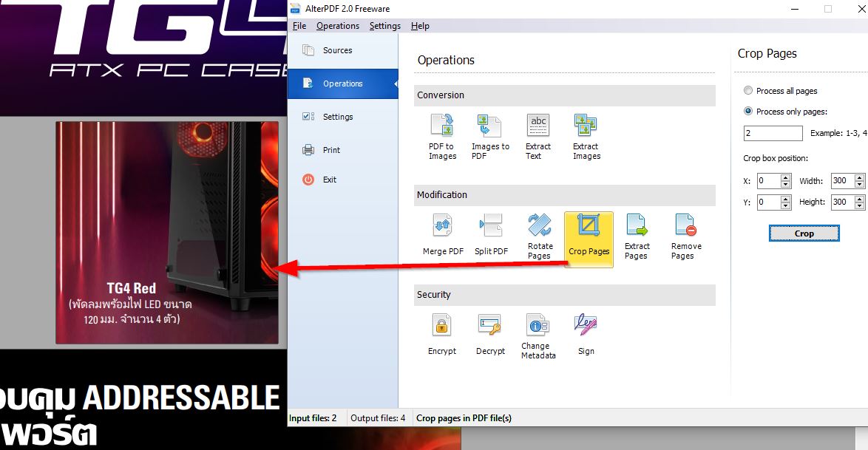Decrease the Height with the down arrow

tap(859, 206)
